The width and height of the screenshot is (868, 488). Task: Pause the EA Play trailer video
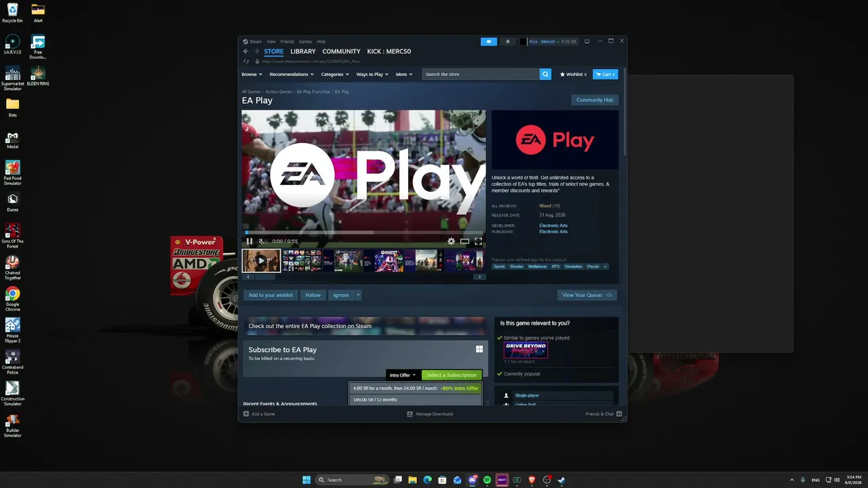(x=250, y=241)
